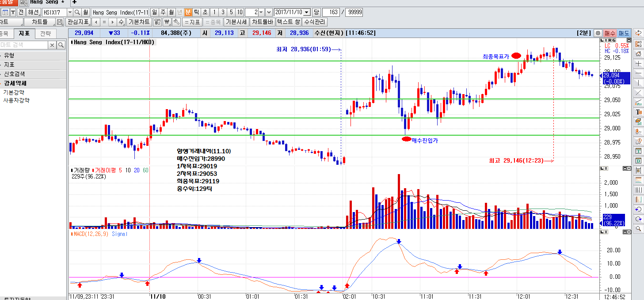Open the interval value dropdown showing 2

tap(261, 12)
